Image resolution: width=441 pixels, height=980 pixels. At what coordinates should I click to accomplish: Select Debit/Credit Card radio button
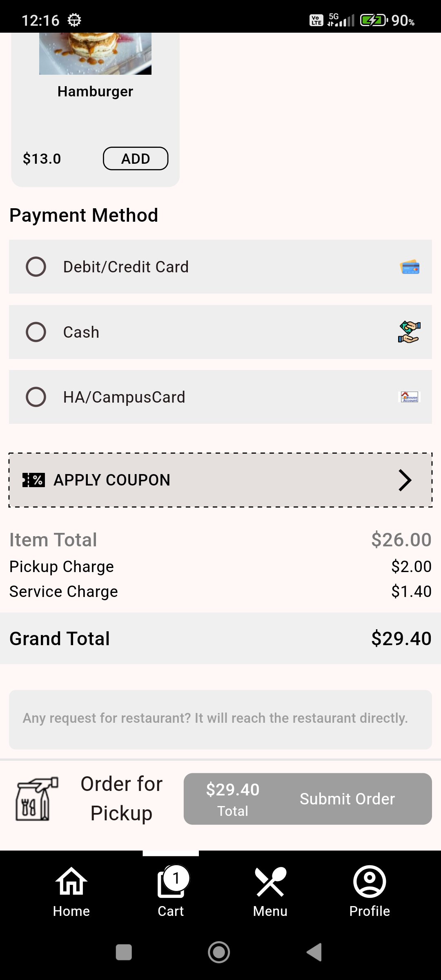pos(36,267)
